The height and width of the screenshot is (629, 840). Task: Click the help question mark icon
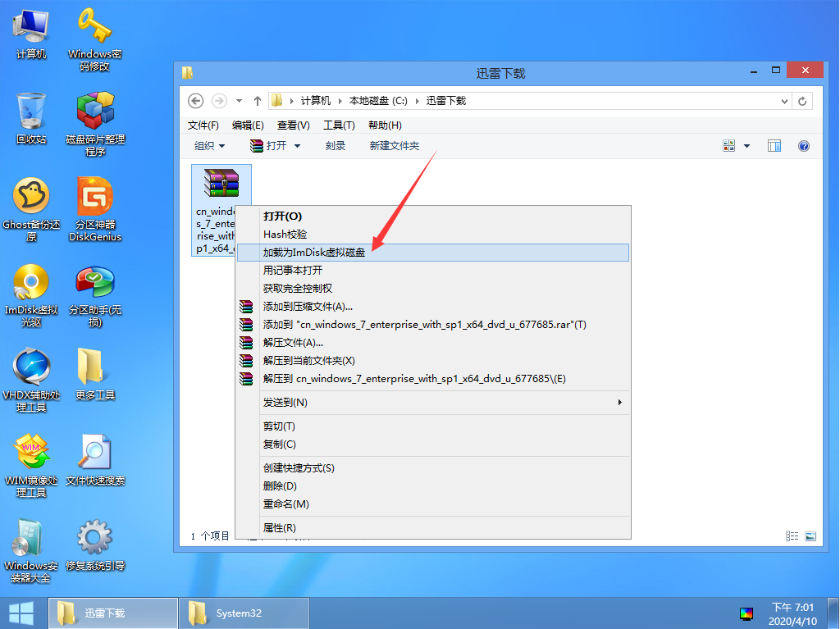point(804,146)
